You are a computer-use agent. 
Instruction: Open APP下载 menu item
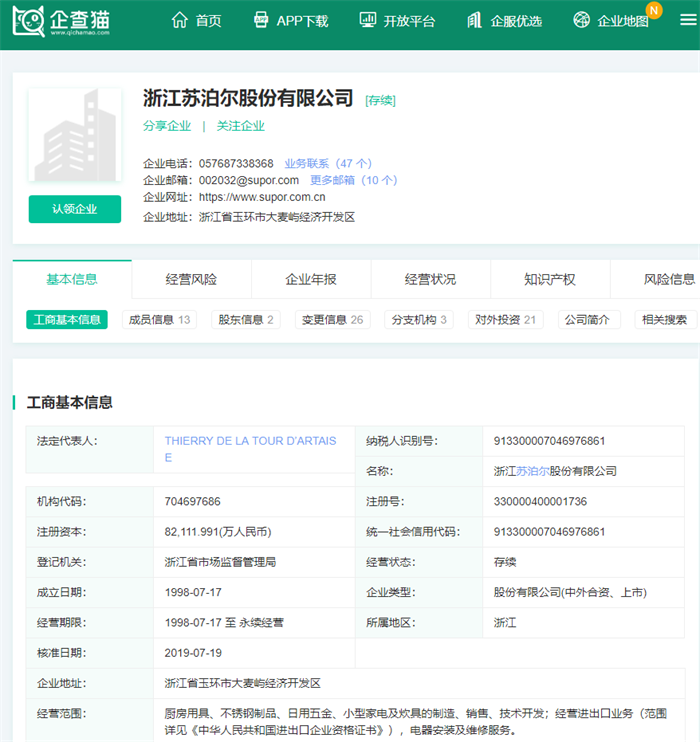click(x=302, y=21)
